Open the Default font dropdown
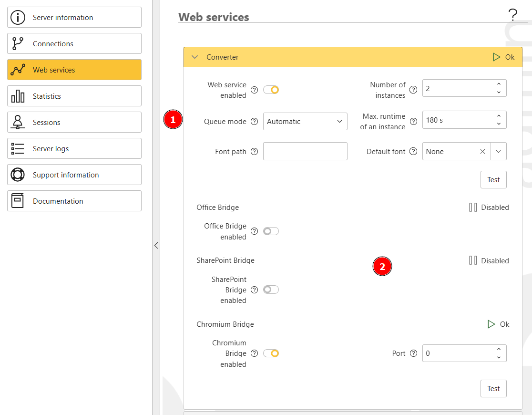This screenshot has height=415, width=532. pyautogui.click(x=499, y=151)
